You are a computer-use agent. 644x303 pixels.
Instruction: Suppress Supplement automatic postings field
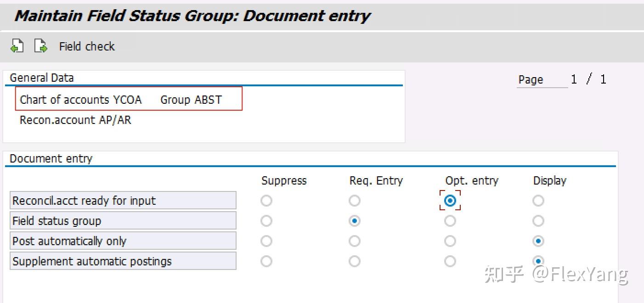point(266,261)
